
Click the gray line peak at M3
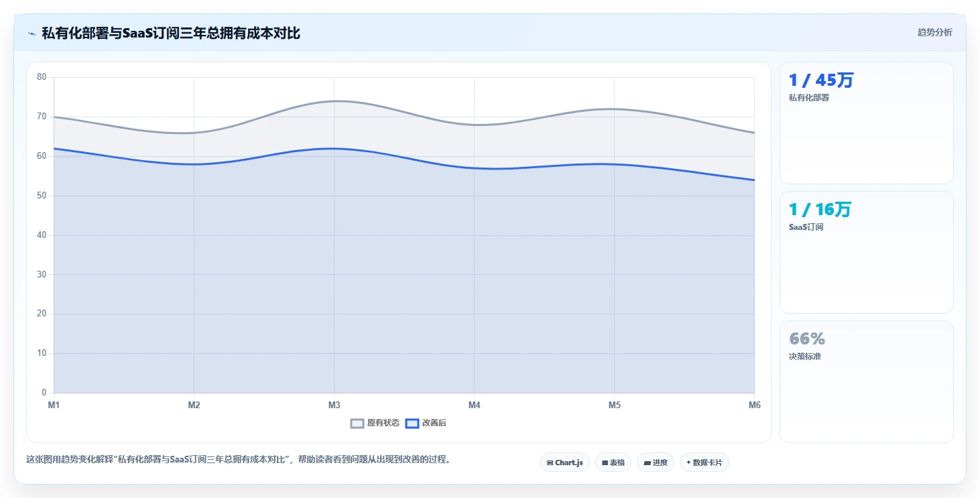coord(334,101)
